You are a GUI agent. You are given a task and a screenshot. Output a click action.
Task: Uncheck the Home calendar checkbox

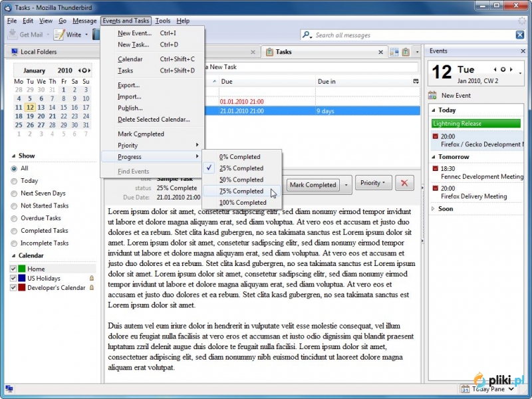[x=13, y=269]
